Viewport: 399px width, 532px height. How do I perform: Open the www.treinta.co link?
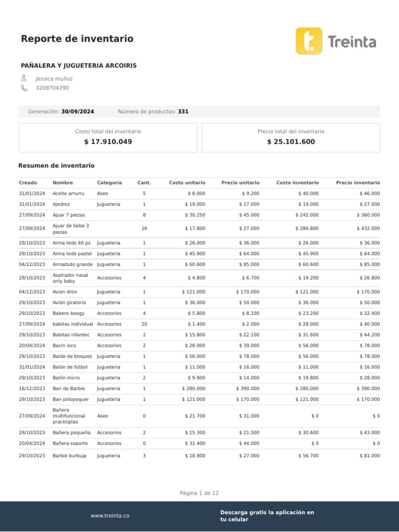[110, 516]
